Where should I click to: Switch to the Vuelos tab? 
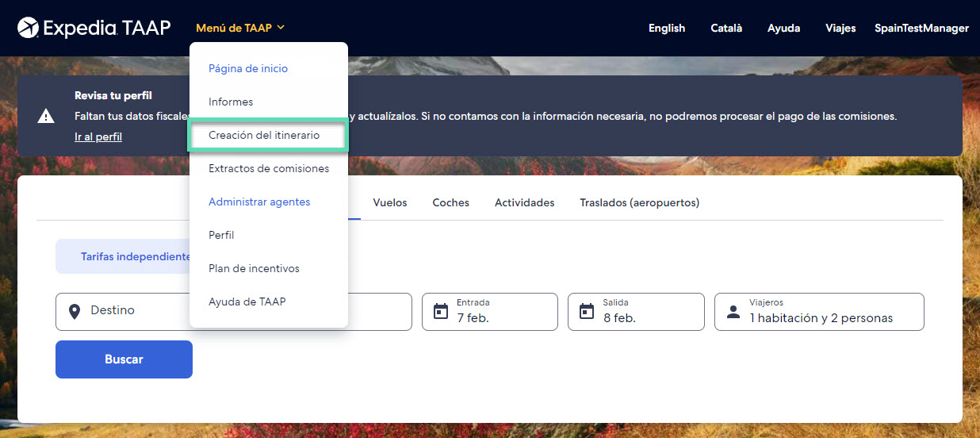click(x=390, y=202)
